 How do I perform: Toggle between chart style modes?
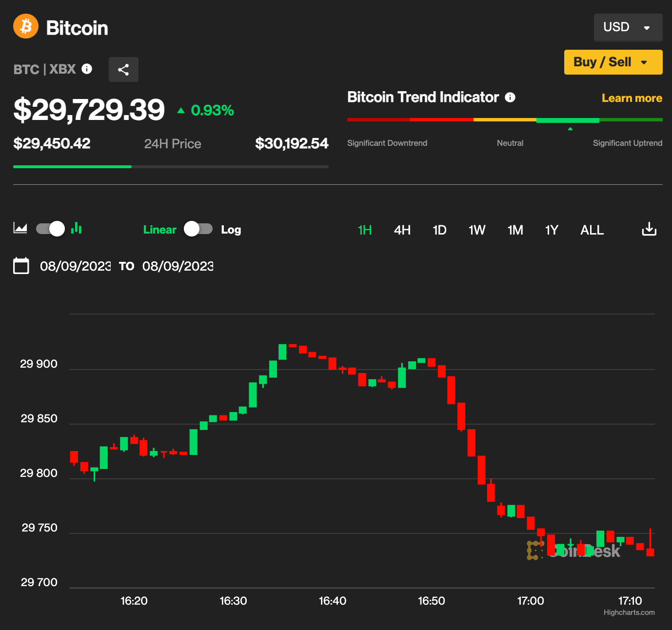[x=50, y=228]
